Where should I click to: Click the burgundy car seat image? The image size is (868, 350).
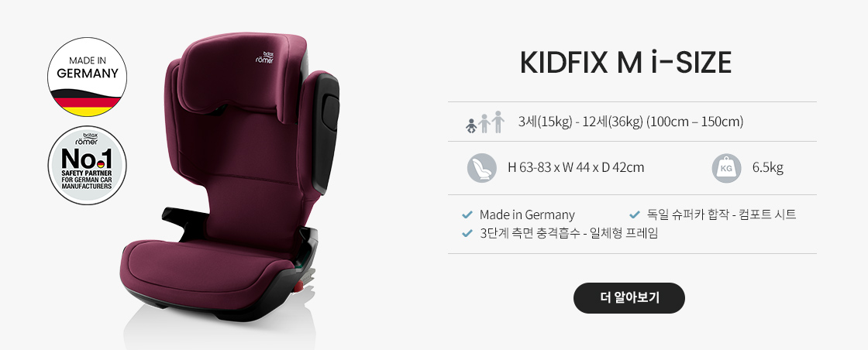pyautogui.click(x=229, y=177)
